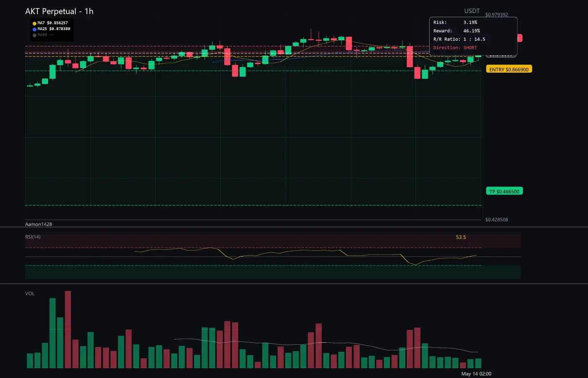Click the Risk 3.19% row in tooltip
This screenshot has height=378, width=588.
coord(455,22)
